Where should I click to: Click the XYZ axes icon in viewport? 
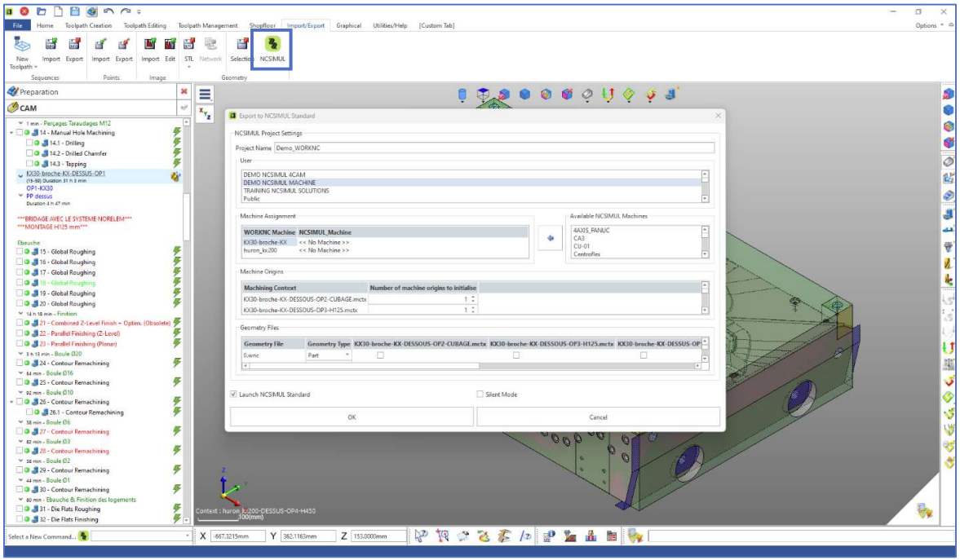[x=205, y=113]
